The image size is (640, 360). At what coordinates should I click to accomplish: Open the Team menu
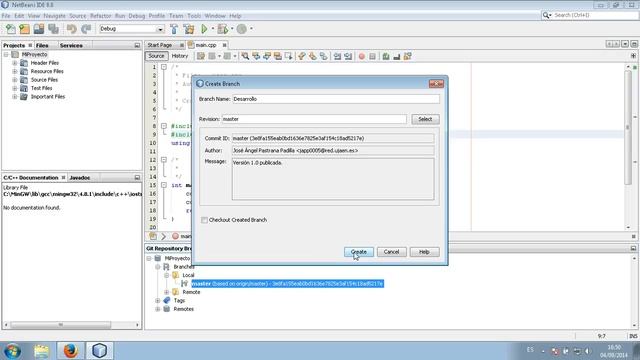(176, 16)
